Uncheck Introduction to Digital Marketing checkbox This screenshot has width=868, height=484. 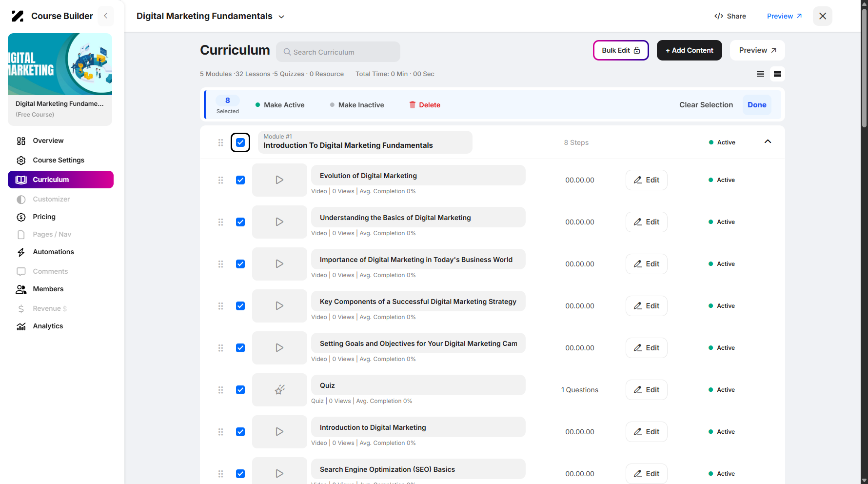240,432
